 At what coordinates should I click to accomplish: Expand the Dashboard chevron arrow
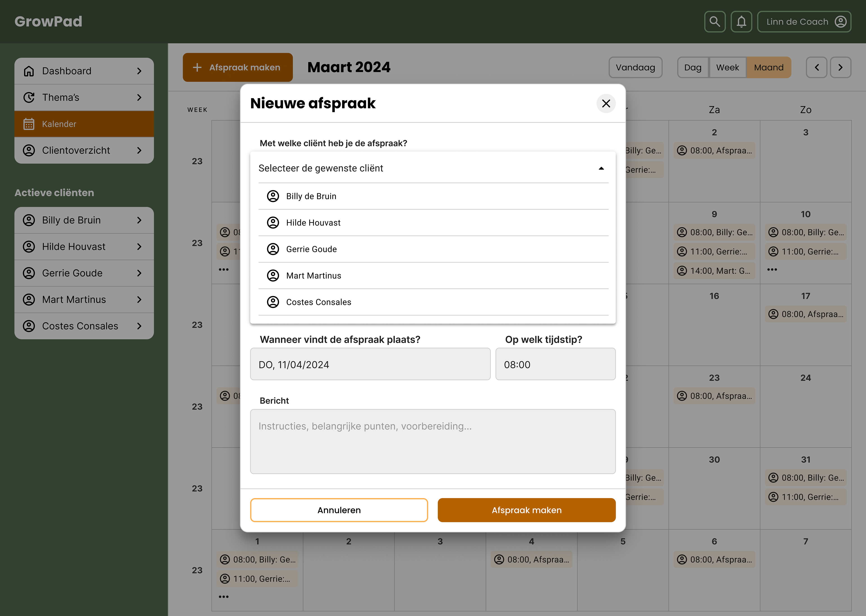click(x=139, y=71)
